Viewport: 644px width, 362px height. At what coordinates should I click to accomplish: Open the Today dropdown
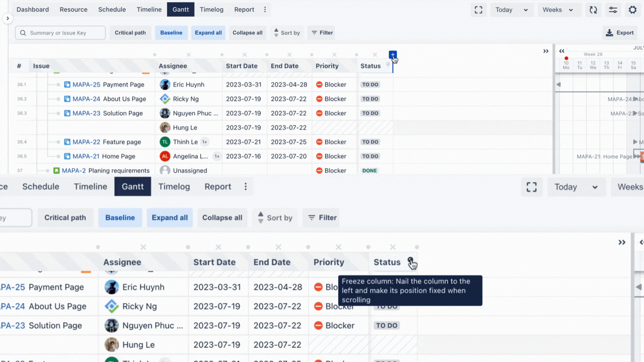click(x=512, y=10)
